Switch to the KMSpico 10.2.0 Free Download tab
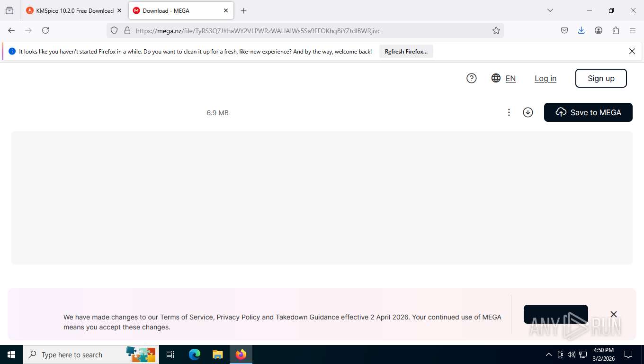The image size is (644, 364). [74, 10]
